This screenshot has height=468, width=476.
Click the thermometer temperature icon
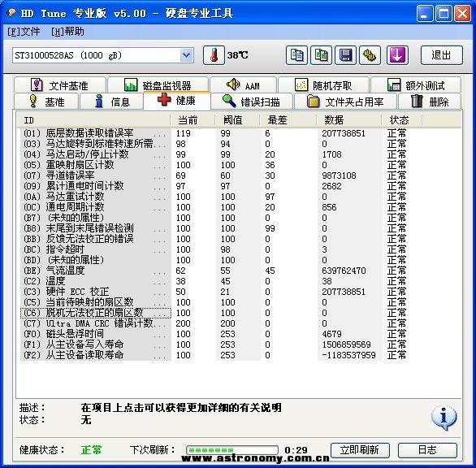click(214, 55)
